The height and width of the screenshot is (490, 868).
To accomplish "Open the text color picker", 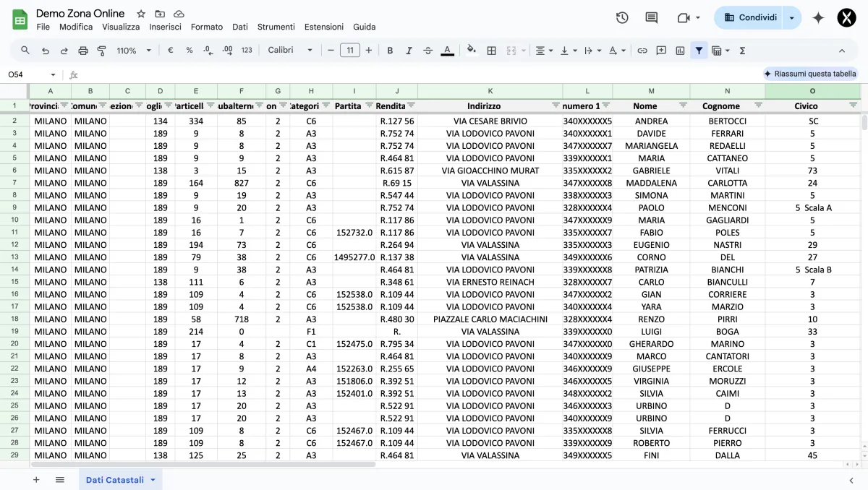I will pos(448,51).
